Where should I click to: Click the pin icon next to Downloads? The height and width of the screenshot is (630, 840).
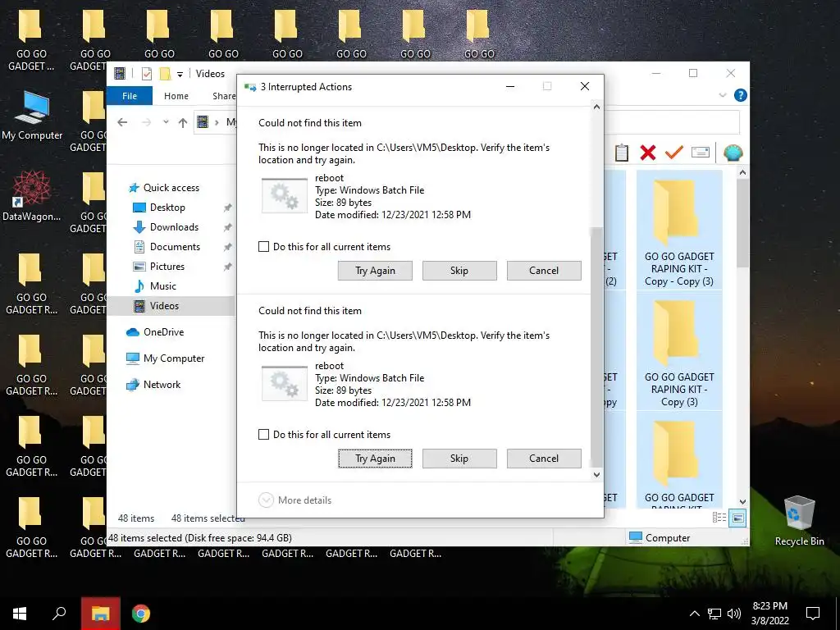[228, 227]
